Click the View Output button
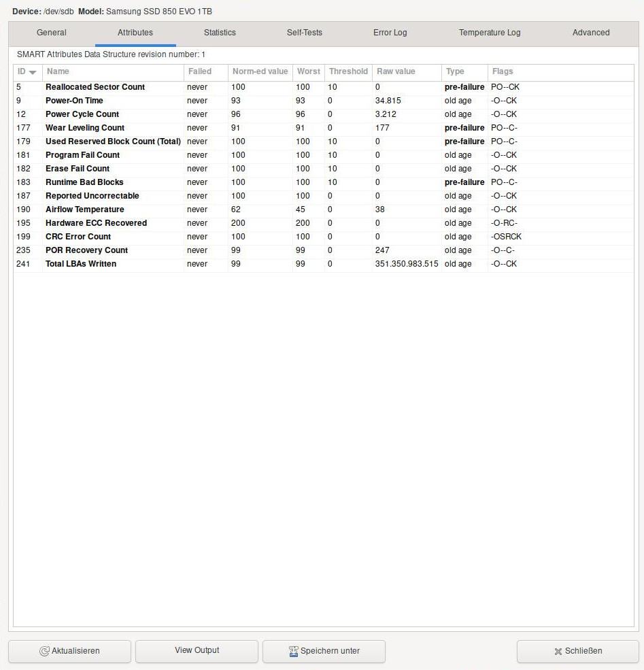This screenshot has height=670, width=644. (197, 650)
